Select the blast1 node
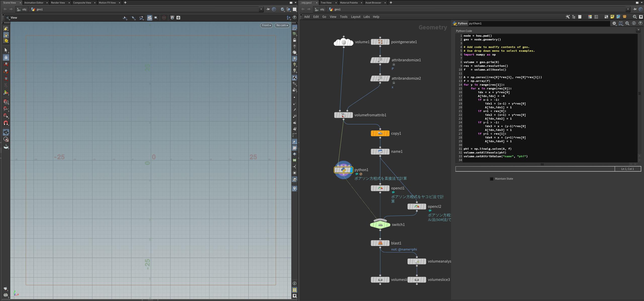 380,243
